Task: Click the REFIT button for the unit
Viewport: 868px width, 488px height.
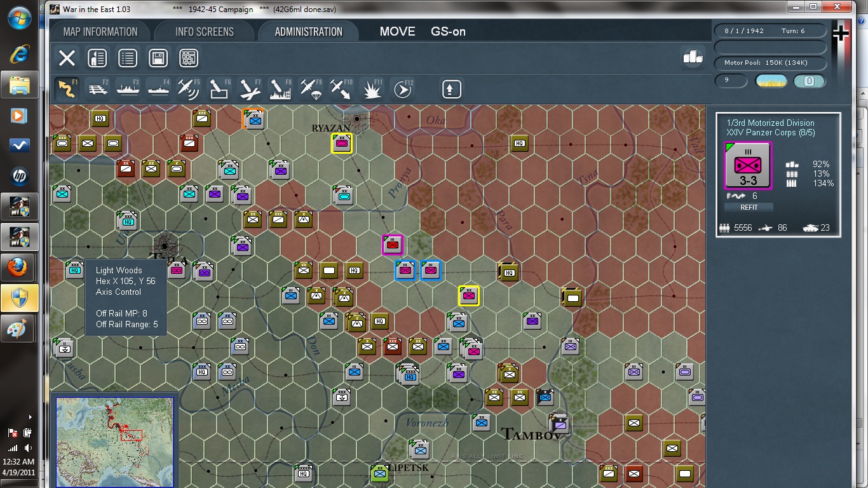Action: pos(749,207)
